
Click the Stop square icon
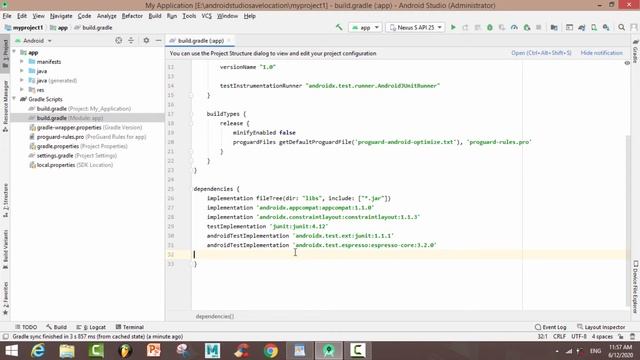pos(539,27)
